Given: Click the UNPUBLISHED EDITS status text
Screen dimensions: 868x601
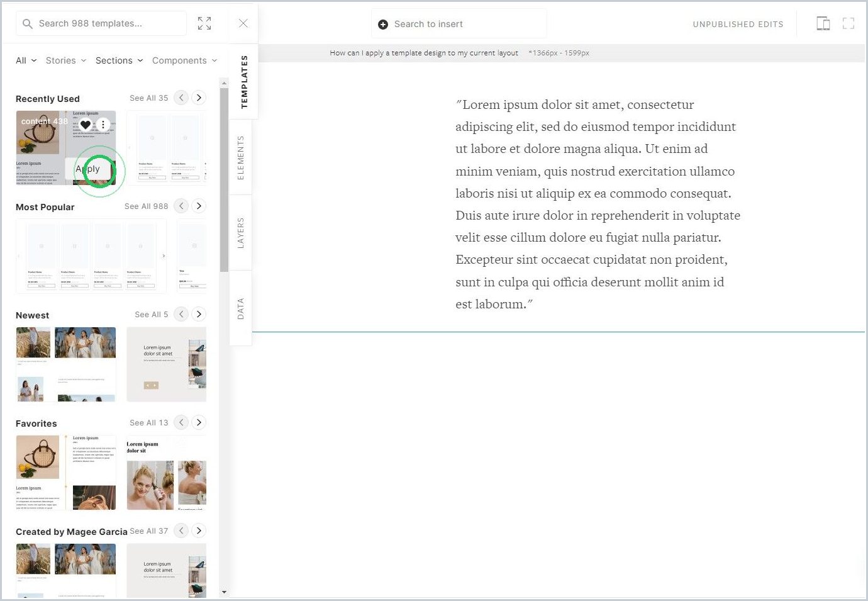Looking at the screenshot, I should 738,25.
